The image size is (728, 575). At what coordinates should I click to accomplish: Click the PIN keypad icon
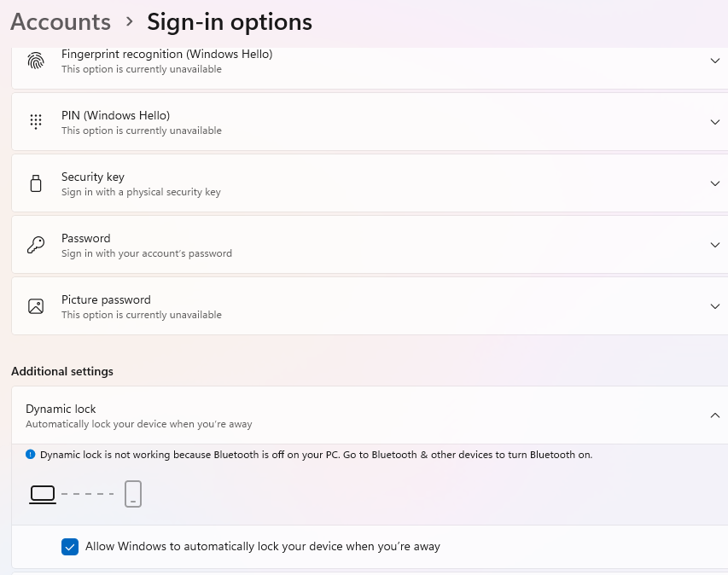(36, 122)
